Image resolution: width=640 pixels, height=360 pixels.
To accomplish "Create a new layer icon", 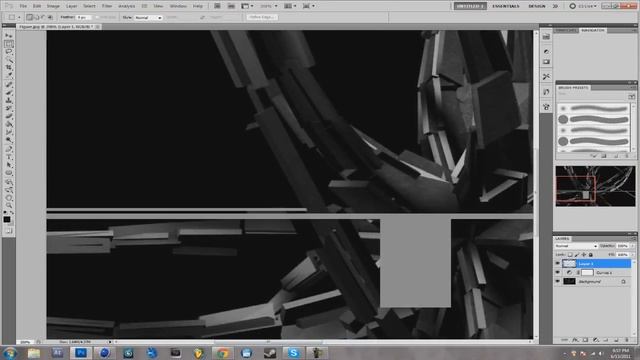I will 616,340.
